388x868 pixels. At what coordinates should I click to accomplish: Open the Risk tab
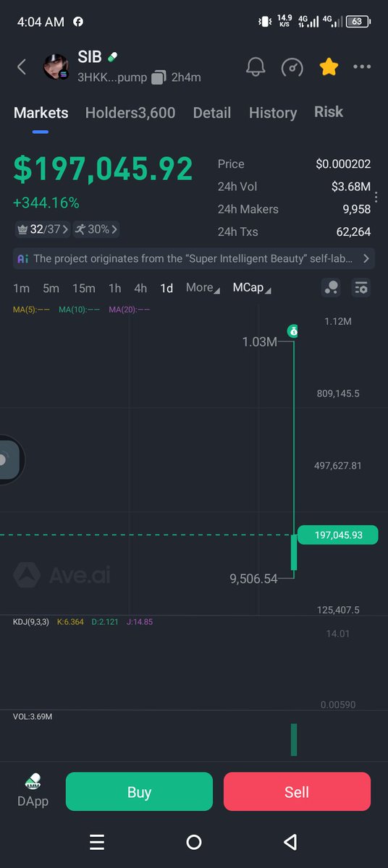[x=329, y=112]
